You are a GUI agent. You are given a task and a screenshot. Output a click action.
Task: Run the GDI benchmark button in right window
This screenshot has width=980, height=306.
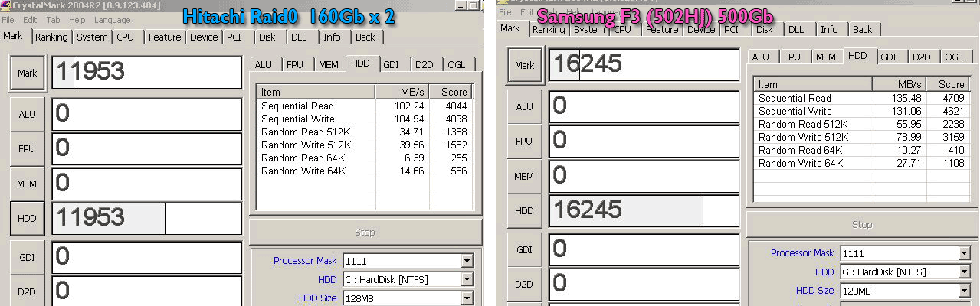(x=525, y=250)
